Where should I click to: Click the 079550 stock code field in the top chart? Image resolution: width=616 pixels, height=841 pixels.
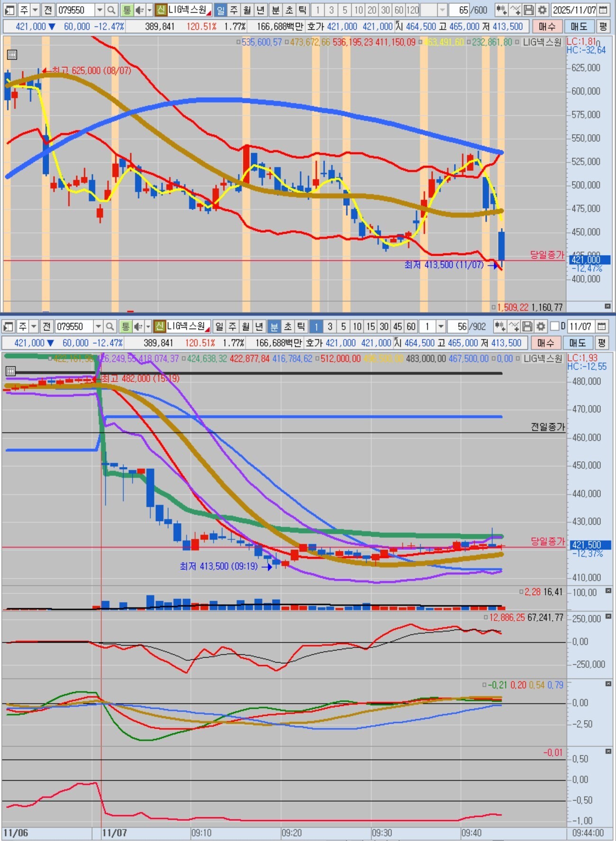click(75, 10)
